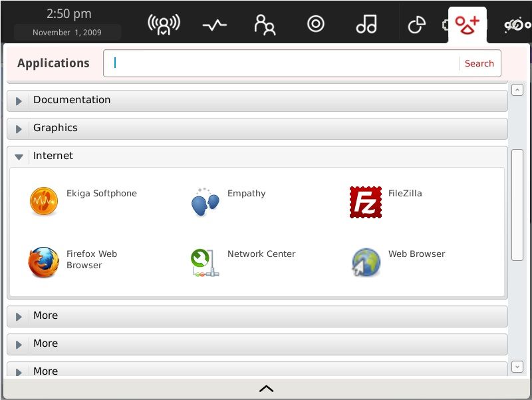Click the globe Web Browser icon
This screenshot has width=532, height=400.
(x=366, y=262)
